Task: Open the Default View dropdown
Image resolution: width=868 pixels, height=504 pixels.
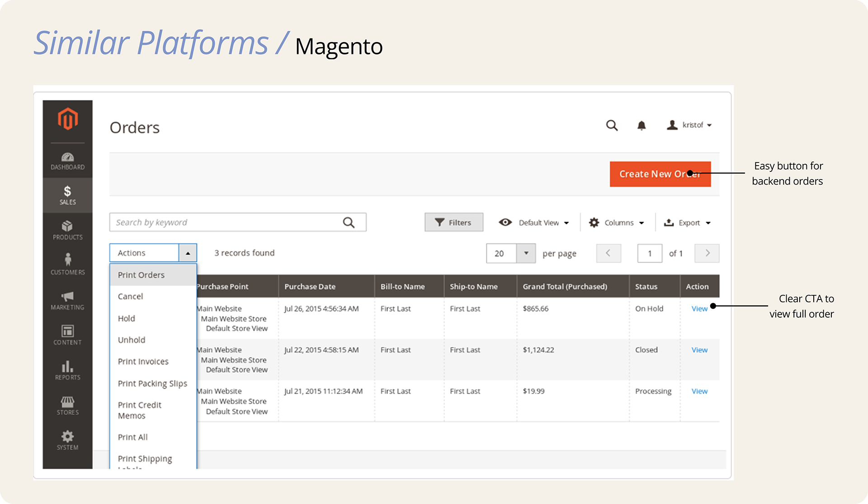Action: click(534, 223)
